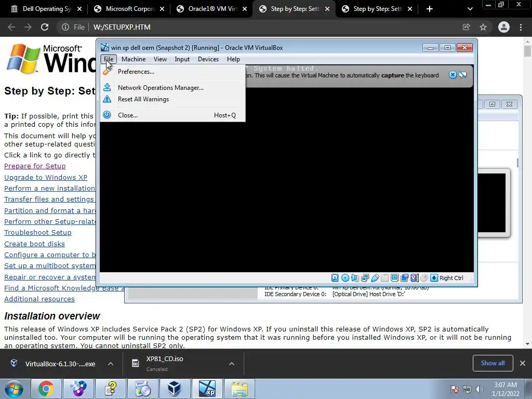Open the tab search dropdown arrow in Chrome

[470, 9]
